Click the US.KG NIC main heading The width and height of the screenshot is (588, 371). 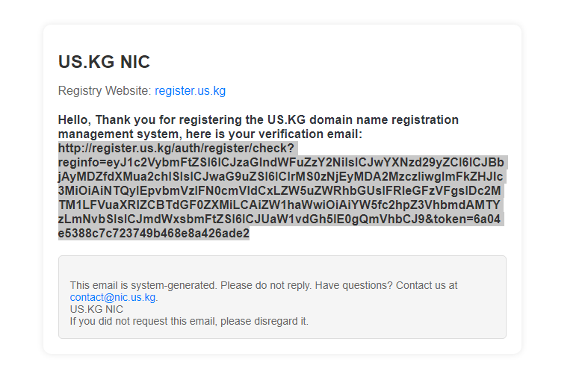105,62
